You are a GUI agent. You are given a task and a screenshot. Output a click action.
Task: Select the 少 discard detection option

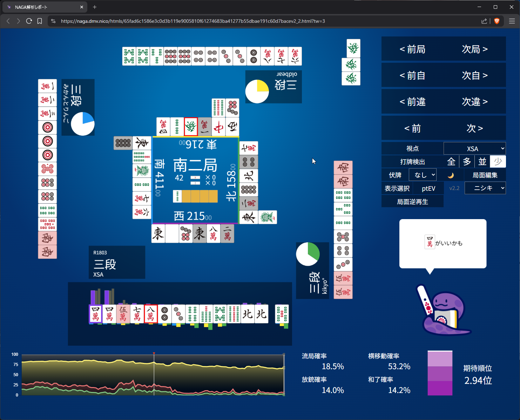[x=498, y=162]
